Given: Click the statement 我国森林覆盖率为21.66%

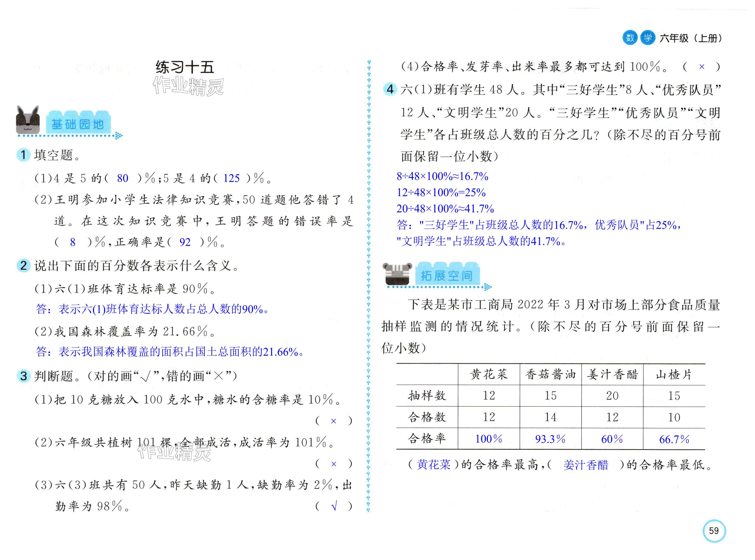Looking at the screenshot, I should click(125, 331).
